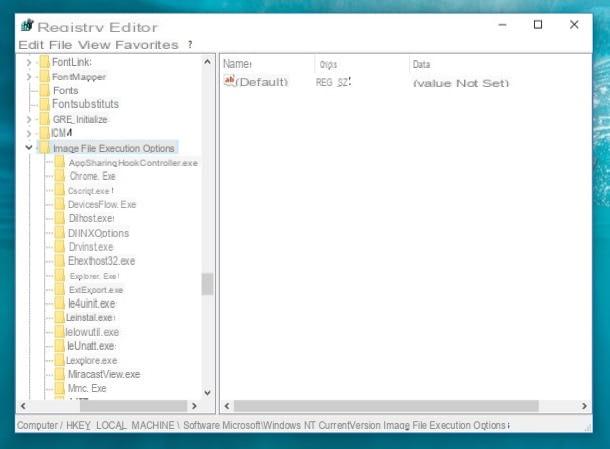Expand the FontLink key
Viewport: 610px width, 449px height.
coord(29,62)
